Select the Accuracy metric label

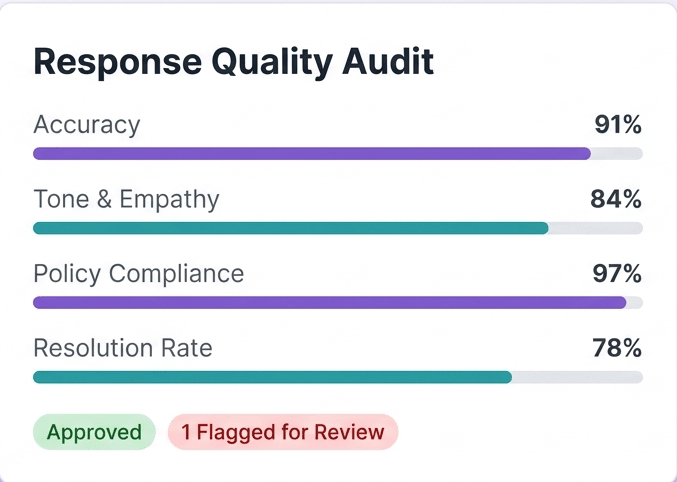point(87,125)
